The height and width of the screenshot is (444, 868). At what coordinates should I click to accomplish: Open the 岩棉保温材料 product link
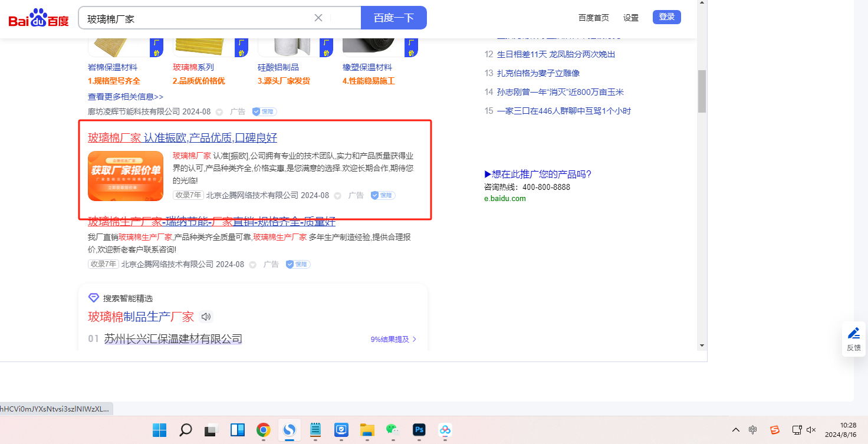(x=113, y=67)
